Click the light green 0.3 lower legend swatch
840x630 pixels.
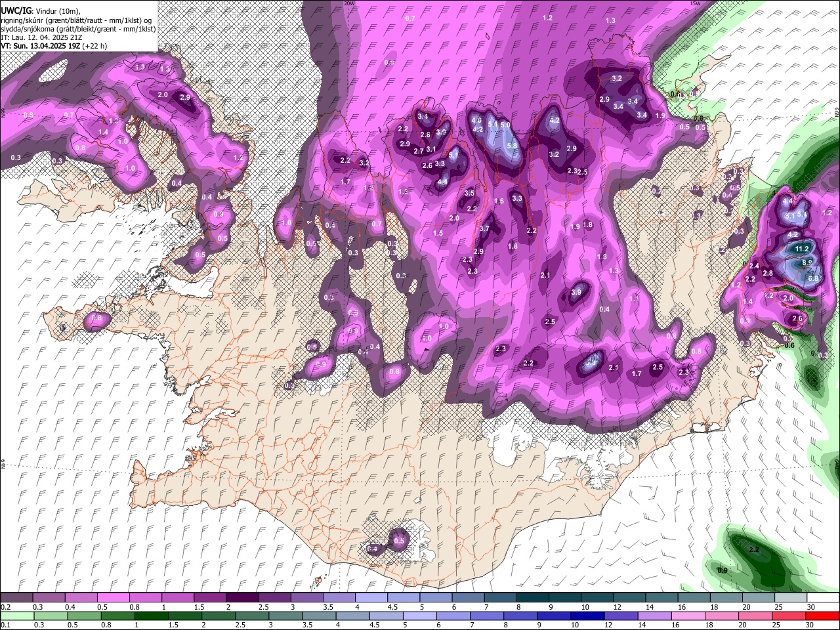[x=49, y=616]
